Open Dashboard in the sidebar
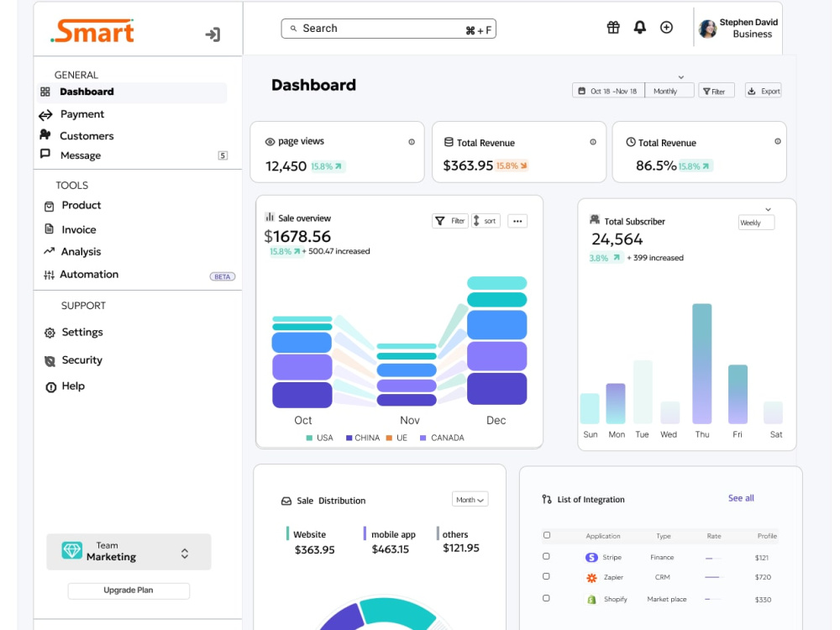The width and height of the screenshot is (840, 630). click(132, 92)
